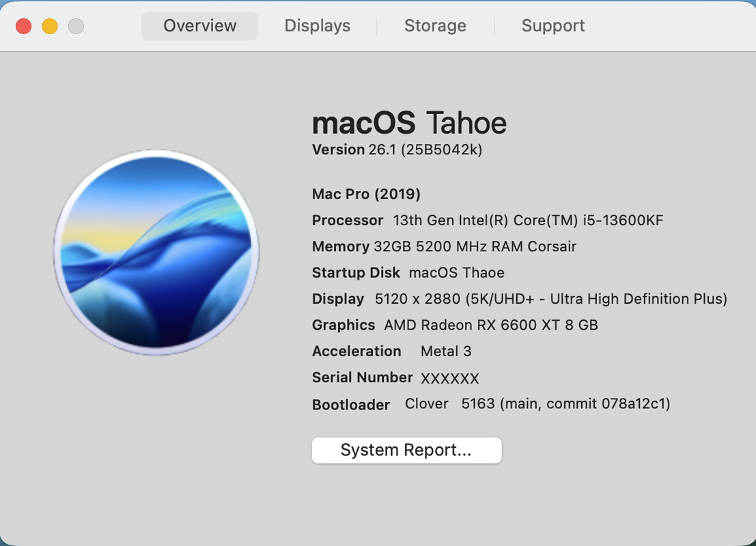Open the System Report
The image size is (756, 546).
click(x=406, y=450)
